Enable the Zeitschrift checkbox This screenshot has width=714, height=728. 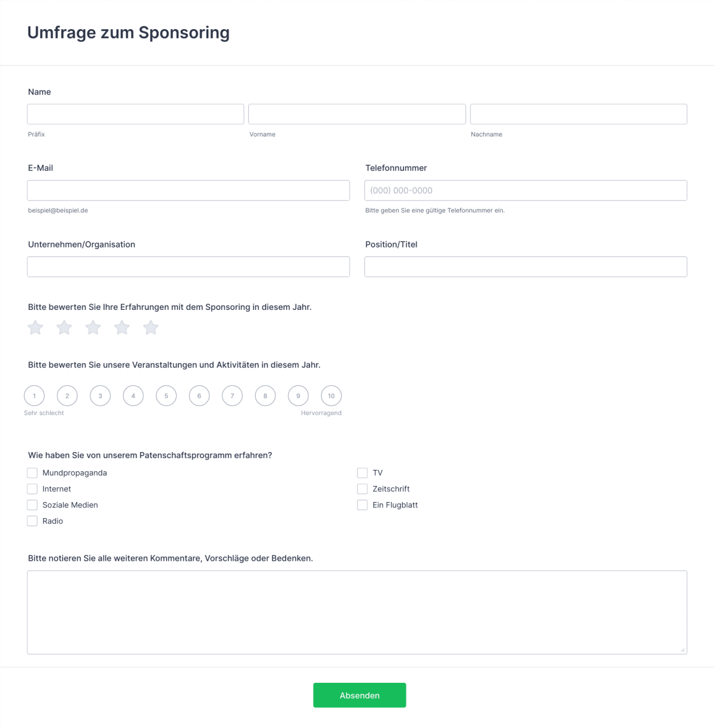[362, 488]
